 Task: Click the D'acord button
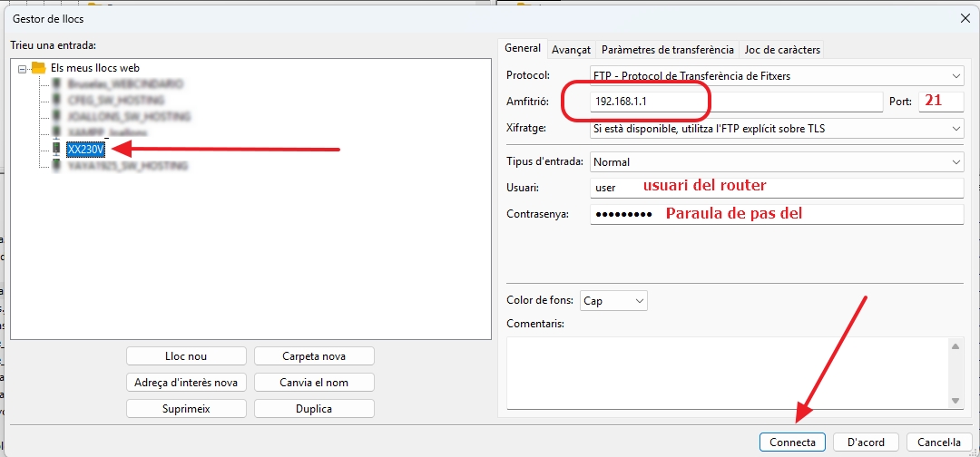click(x=866, y=442)
